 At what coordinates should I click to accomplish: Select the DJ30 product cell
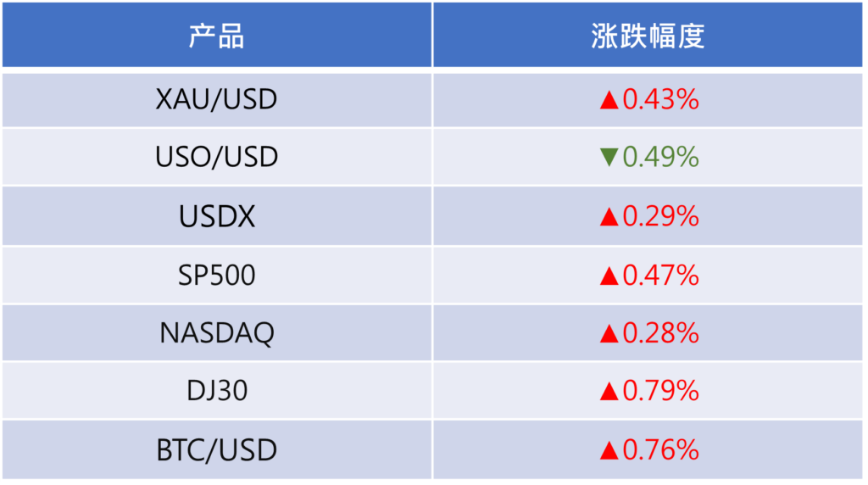pyautogui.click(x=217, y=391)
